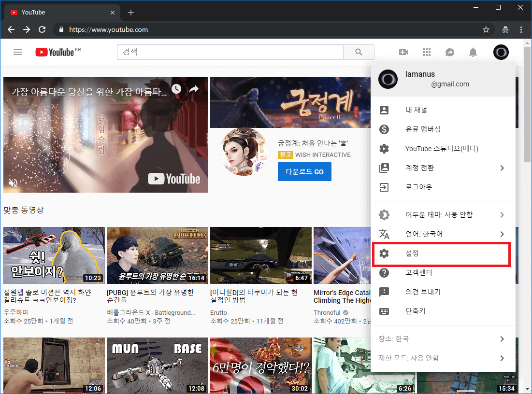
Task: Click the share arrow on featured video
Action: pos(194,89)
